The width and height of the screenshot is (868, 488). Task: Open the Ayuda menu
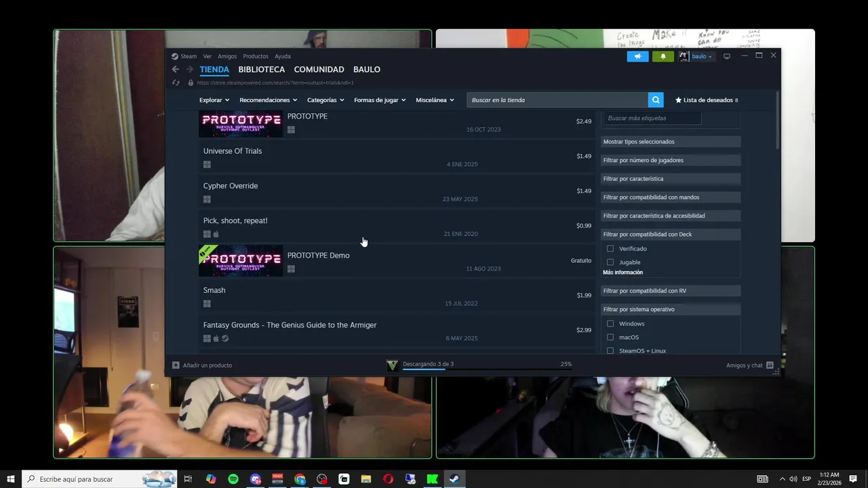coord(283,56)
